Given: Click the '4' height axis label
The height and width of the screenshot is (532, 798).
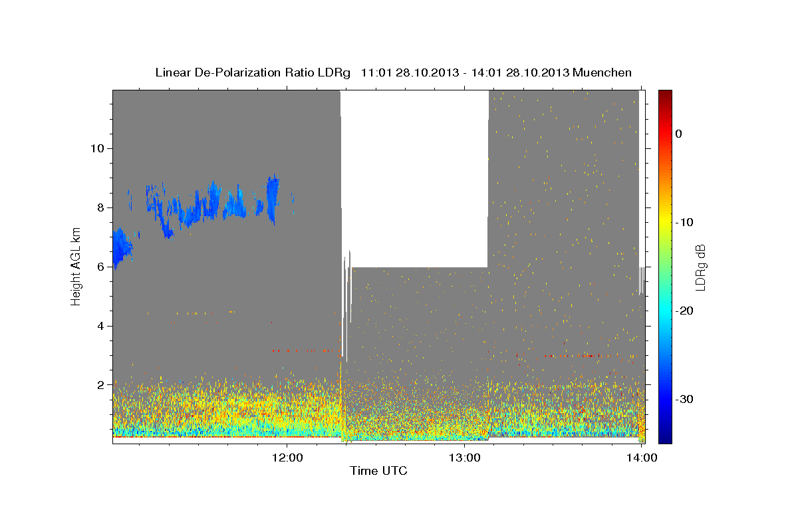Looking at the screenshot, I should [x=99, y=326].
